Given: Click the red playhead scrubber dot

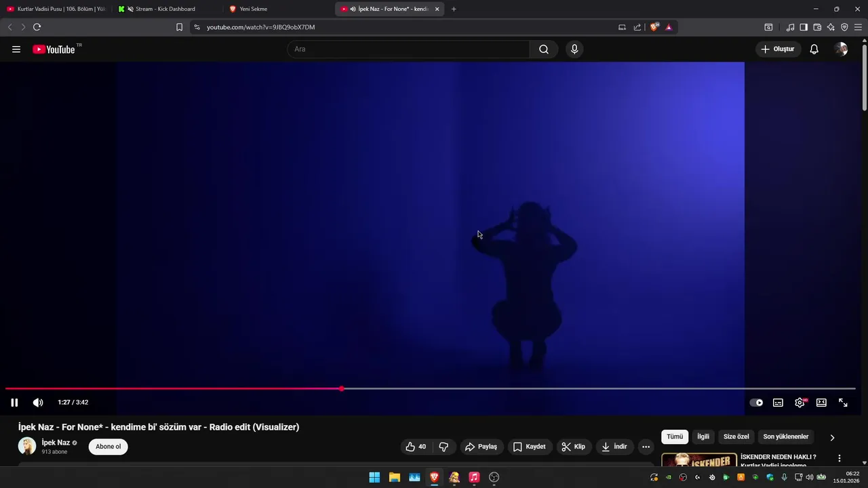Looking at the screenshot, I should [342, 388].
